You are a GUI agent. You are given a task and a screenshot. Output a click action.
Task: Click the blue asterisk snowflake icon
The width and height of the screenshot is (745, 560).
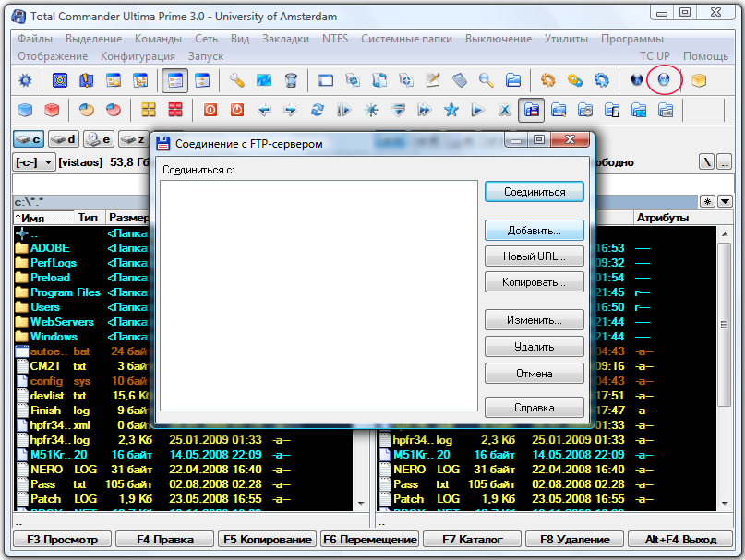pyautogui.click(x=371, y=110)
